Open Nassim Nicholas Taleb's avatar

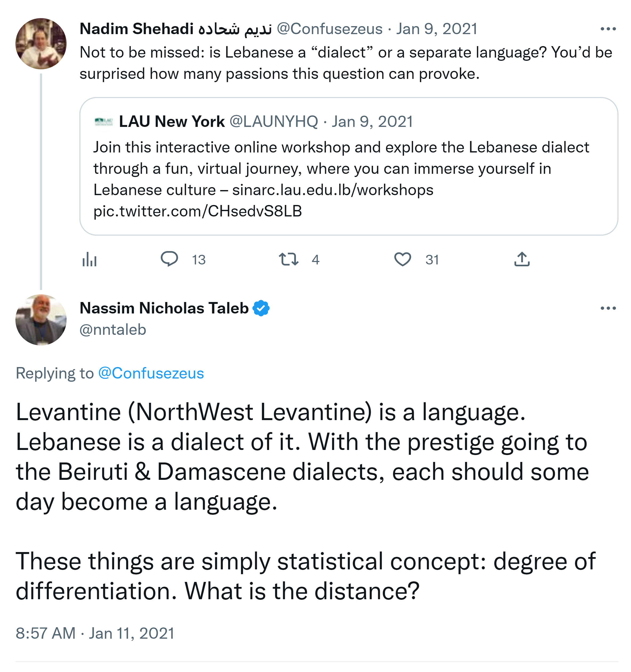click(x=41, y=320)
